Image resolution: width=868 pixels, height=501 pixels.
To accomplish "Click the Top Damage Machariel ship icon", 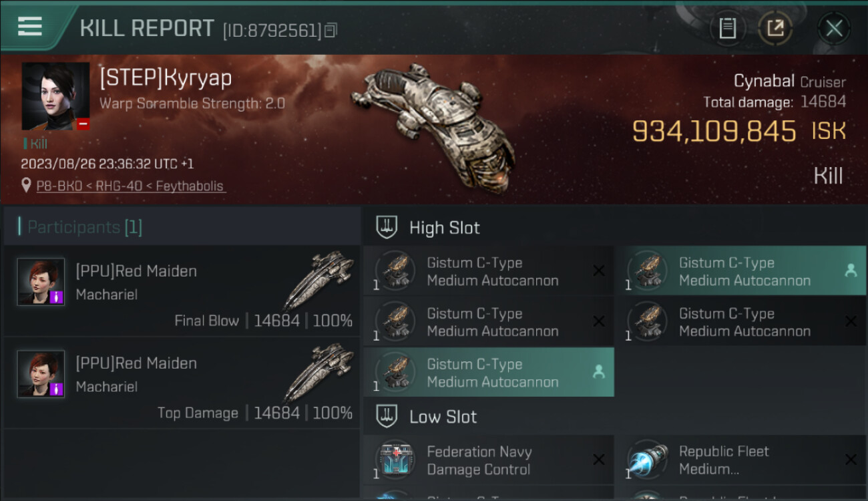I will 318,371.
